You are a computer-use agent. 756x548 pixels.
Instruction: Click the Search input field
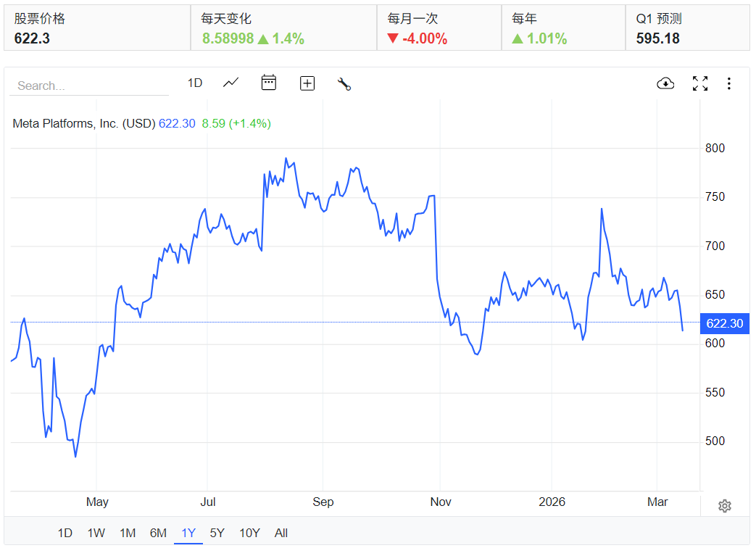tap(88, 86)
